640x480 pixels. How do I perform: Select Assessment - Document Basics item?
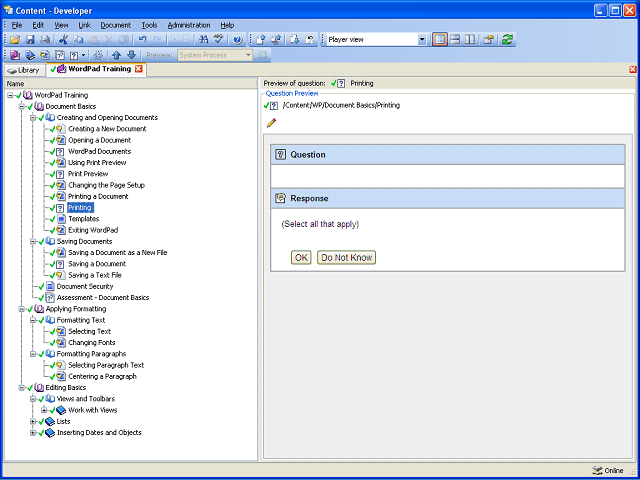[x=103, y=298]
